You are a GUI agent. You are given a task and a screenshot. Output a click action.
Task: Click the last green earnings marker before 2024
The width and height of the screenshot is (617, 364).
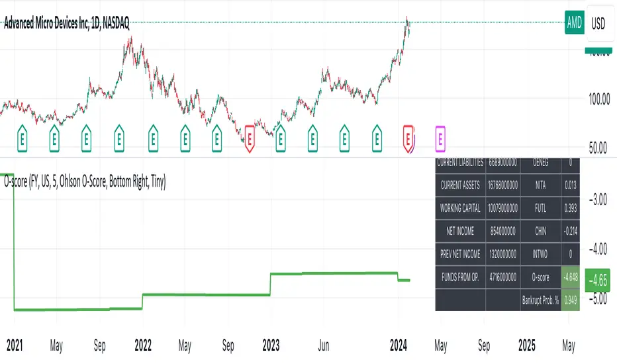tap(377, 138)
